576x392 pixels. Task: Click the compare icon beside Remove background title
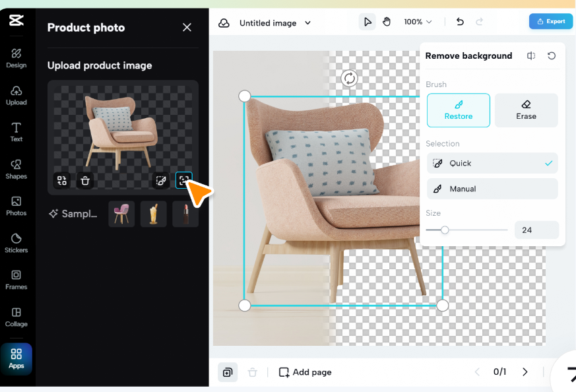point(531,56)
